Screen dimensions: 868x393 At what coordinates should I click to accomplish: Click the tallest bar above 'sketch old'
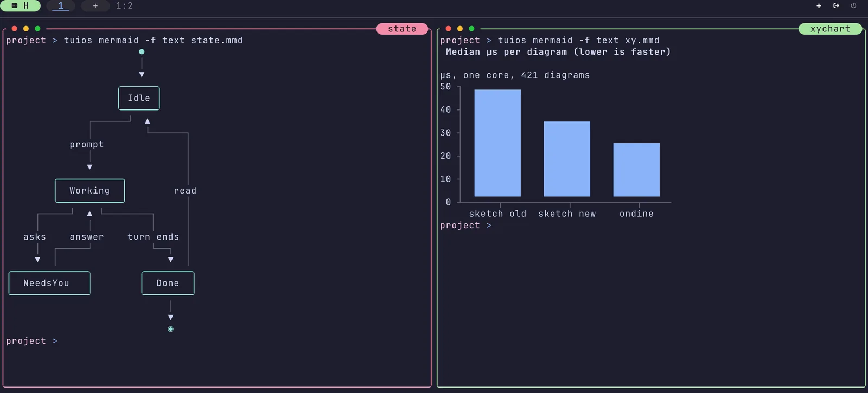(497, 143)
